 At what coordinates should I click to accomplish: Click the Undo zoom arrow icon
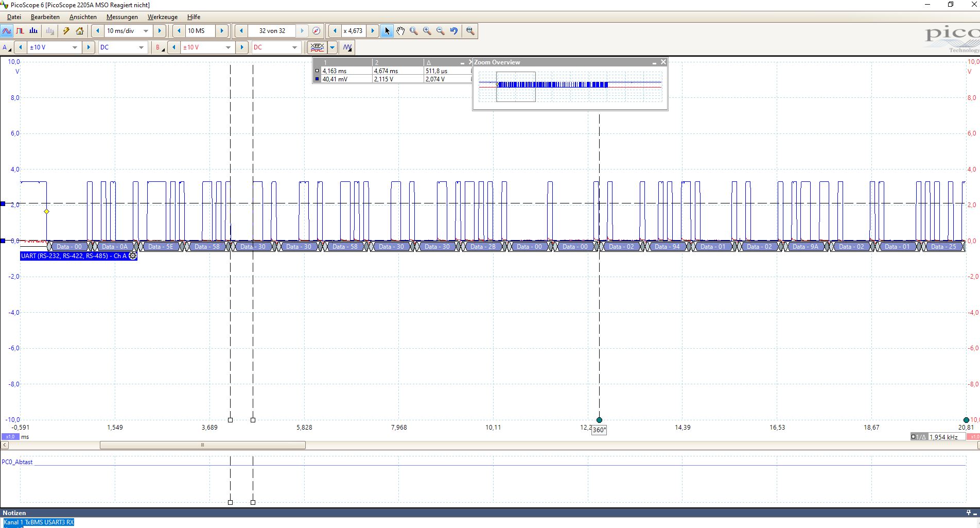click(453, 31)
